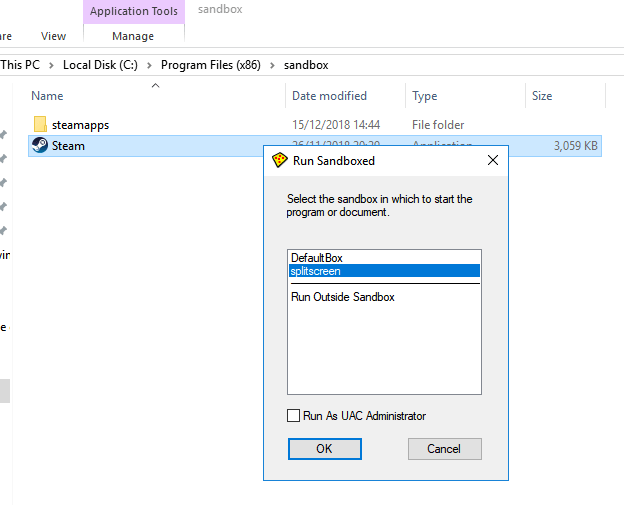The height and width of the screenshot is (505, 624).
Task: Navigate to sandbox in address breadcrumb
Action: click(305, 65)
